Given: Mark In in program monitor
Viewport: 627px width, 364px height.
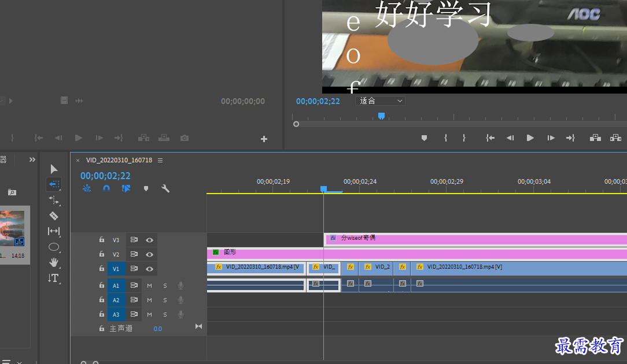Looking at the screenshot, I should tap(445, 138).
